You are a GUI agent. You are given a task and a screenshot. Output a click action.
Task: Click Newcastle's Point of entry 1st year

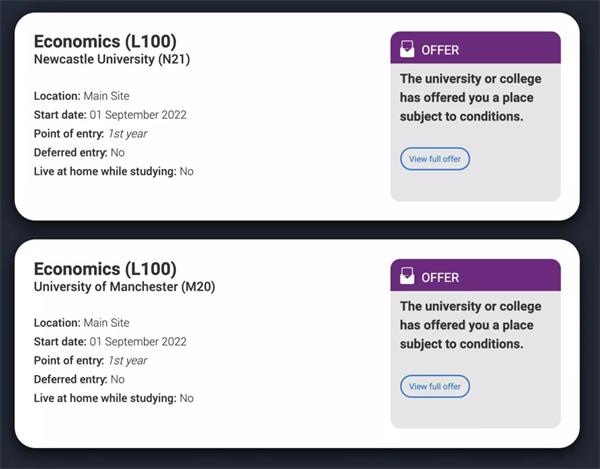(x=90, y=134)
